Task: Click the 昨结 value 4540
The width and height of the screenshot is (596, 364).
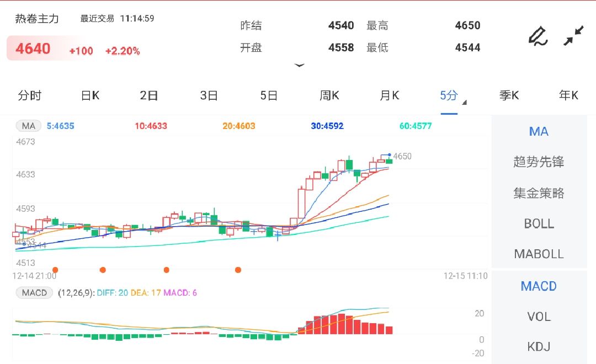Action: (341, 25)
